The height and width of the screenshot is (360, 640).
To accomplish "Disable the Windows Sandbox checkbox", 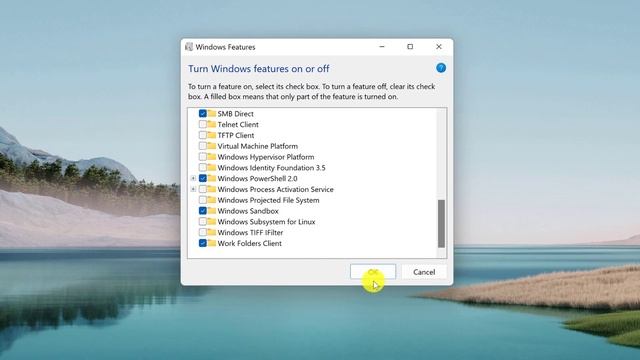I will pos(202,211).
